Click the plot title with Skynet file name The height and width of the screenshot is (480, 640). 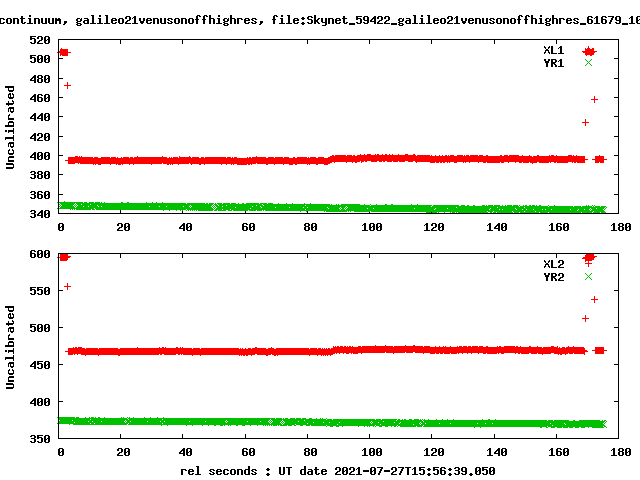coord(320,20)
